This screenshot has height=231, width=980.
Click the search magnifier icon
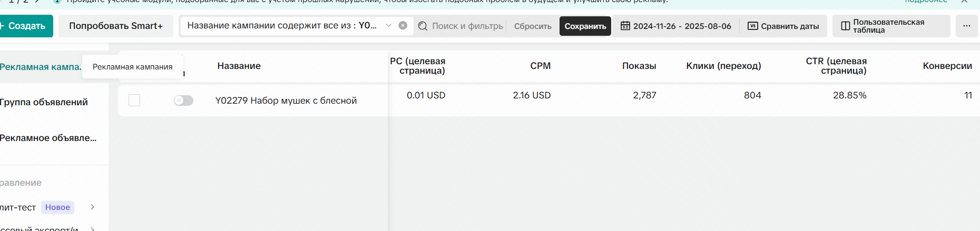(423, 26)
